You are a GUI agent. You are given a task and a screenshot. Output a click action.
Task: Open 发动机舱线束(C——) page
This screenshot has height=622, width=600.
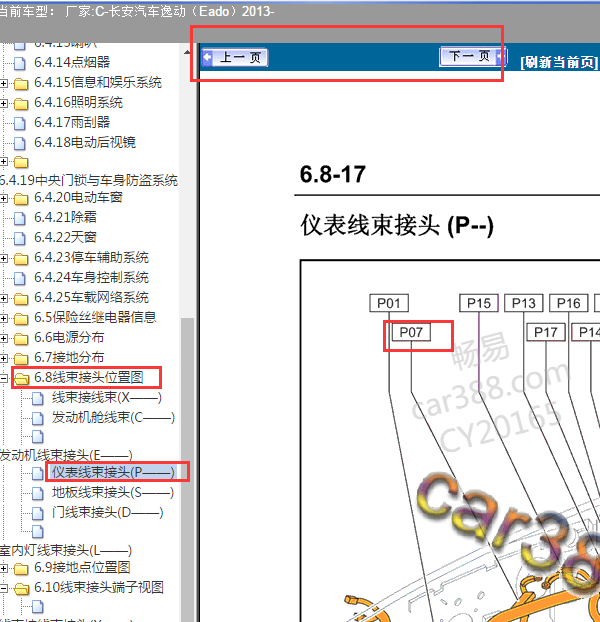tap(113, 417)
